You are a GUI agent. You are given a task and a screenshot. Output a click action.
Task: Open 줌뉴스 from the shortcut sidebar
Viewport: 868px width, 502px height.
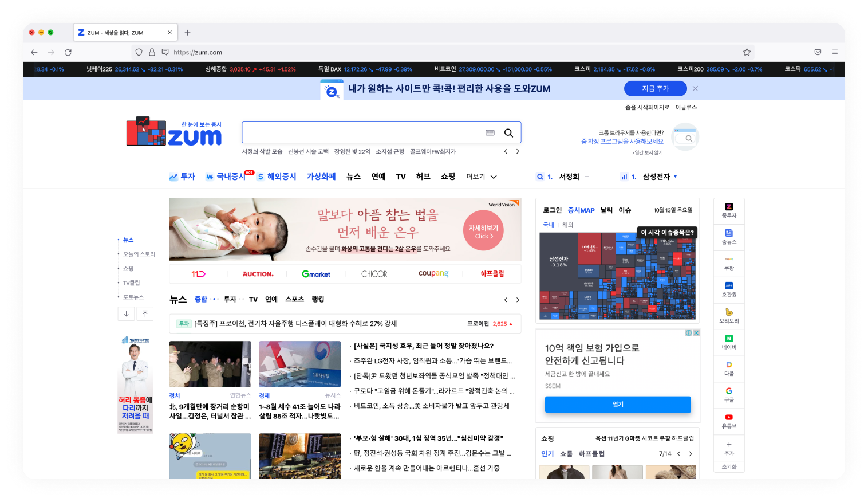(x=729, y=237)
